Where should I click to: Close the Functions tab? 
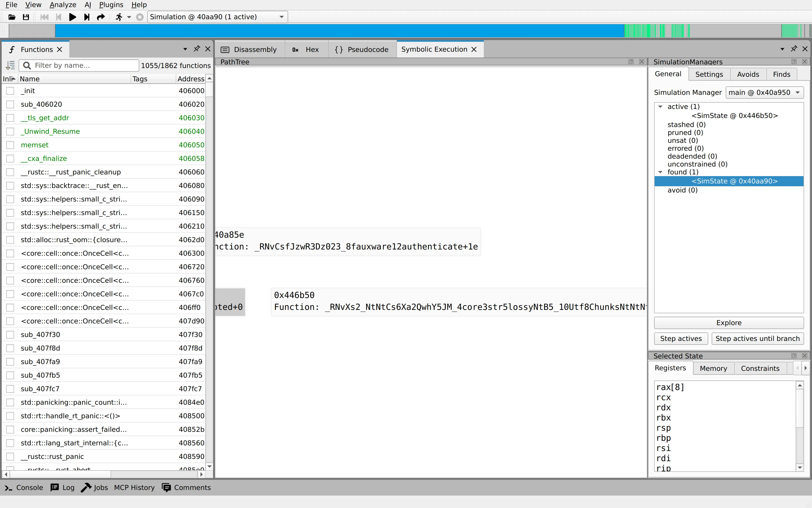(x=60, y=49)
